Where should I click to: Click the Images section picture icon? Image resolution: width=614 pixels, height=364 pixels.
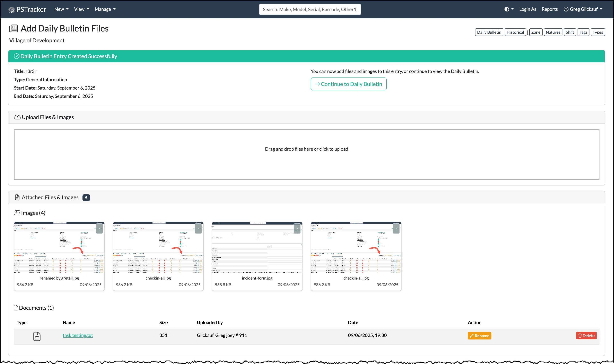coord(17,213)
